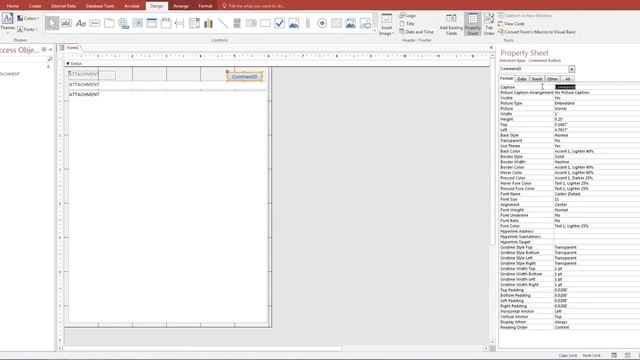Viewport: 640px width, 360px height.
Task: Open the Property Sheet object selector dropdown
Action: (571, 69)
